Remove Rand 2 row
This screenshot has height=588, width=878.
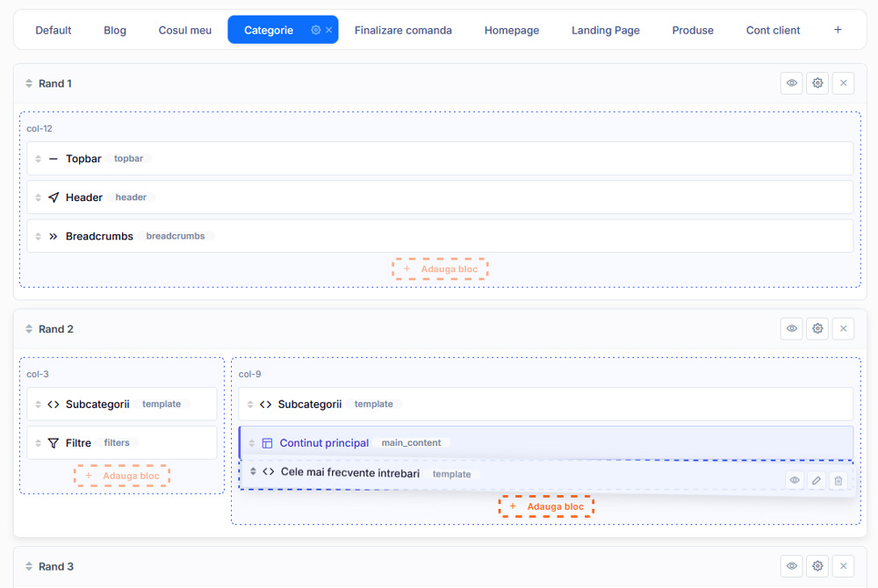click(843, 328)
